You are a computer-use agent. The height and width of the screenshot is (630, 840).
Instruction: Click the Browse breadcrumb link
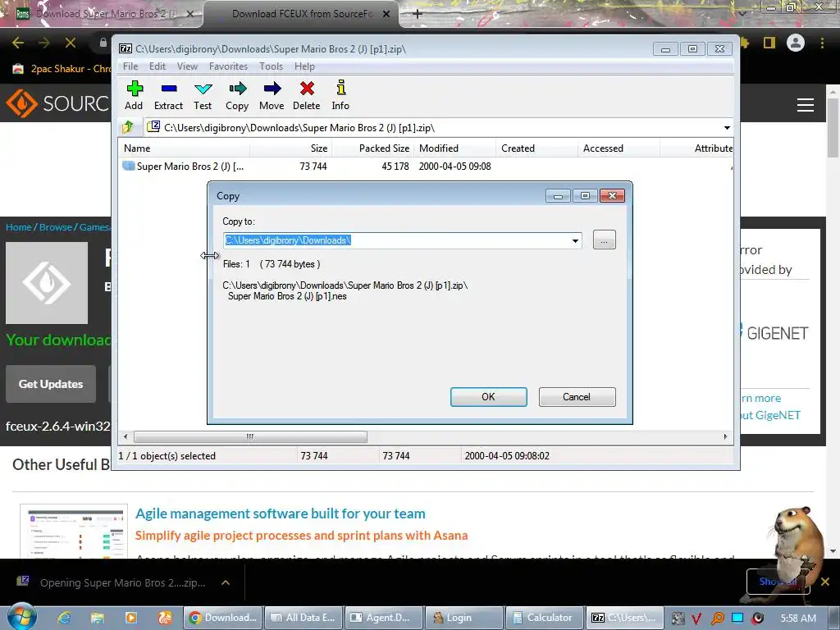pyautogui.click(x=56, y=227)
